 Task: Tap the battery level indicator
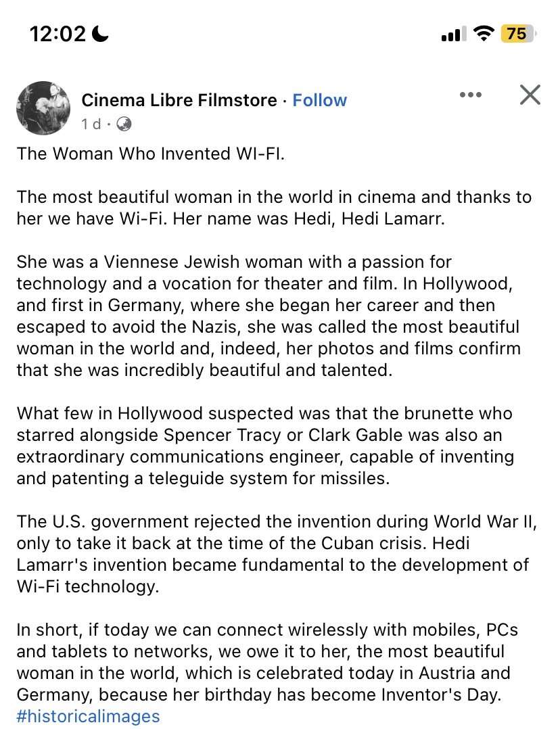(517, 34)
